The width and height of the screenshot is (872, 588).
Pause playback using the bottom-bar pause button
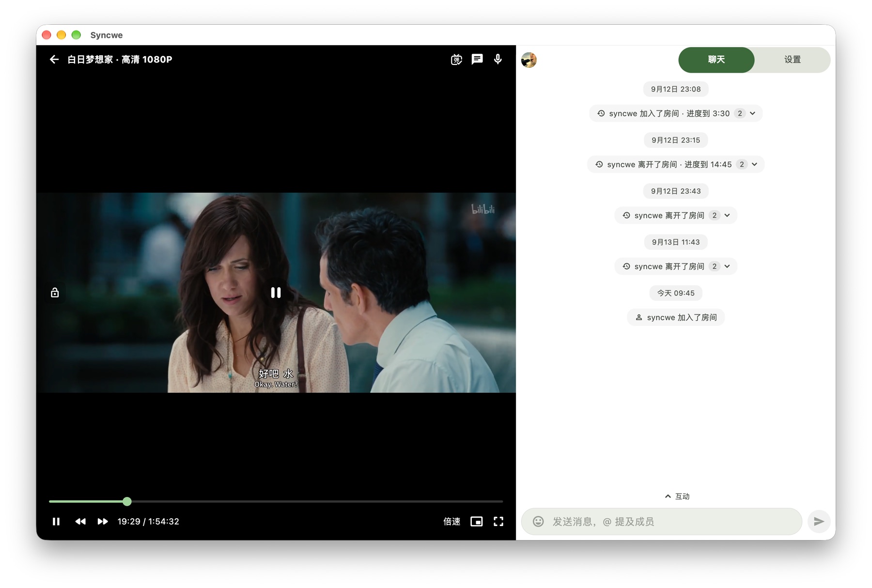(x=56, y=521)
